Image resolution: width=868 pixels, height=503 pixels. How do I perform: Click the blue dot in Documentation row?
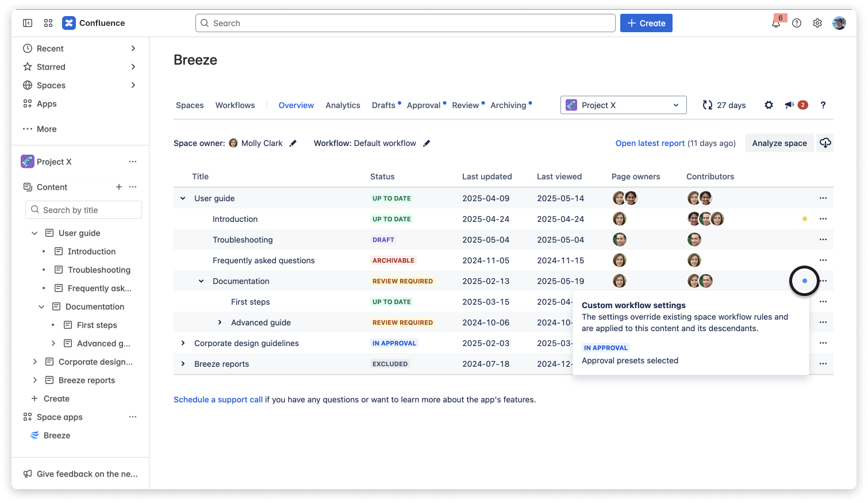pos(805,281)
